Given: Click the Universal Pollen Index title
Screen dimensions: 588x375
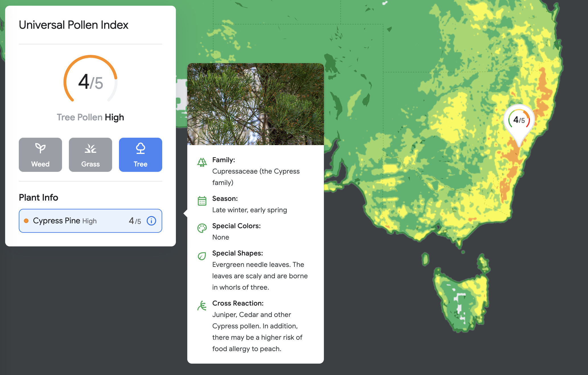Looking at the screenshot, I should pos(73,25).
